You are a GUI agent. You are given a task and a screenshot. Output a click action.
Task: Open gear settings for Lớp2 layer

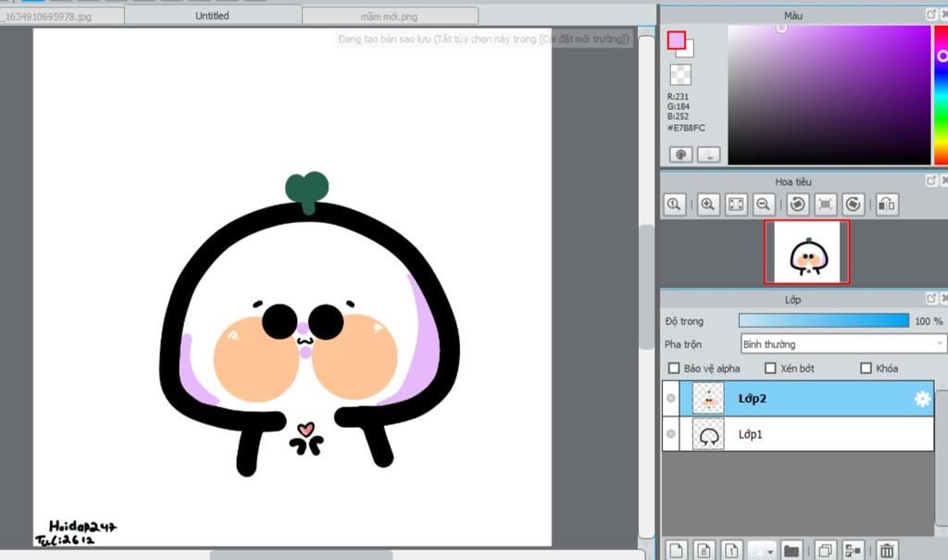point(922,399)
